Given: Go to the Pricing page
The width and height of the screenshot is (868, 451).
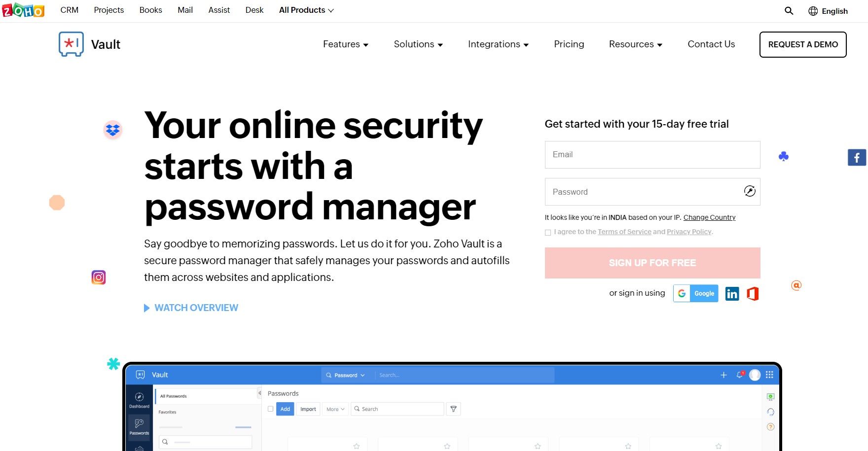Looking at the screenshot, I should click(569, 44).
